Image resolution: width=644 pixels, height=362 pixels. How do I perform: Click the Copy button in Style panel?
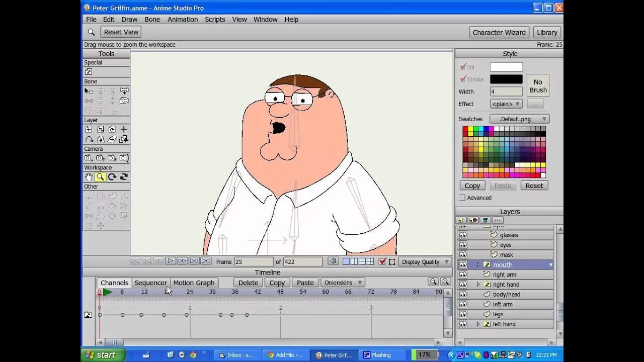(472, 186)
